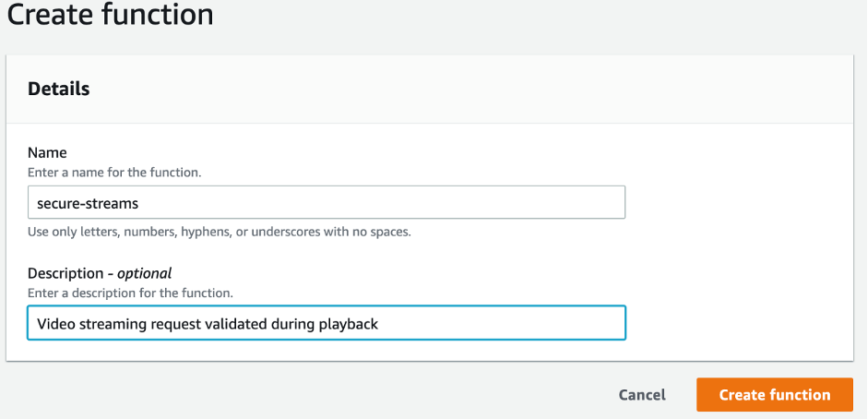Click the word "Details" in panel title
Viewport: 868px width, 419px height.
tap(59, 89)
